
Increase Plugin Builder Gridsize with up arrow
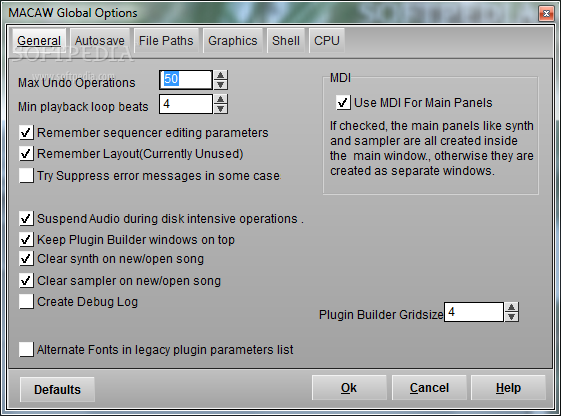(x=512, y=307)
